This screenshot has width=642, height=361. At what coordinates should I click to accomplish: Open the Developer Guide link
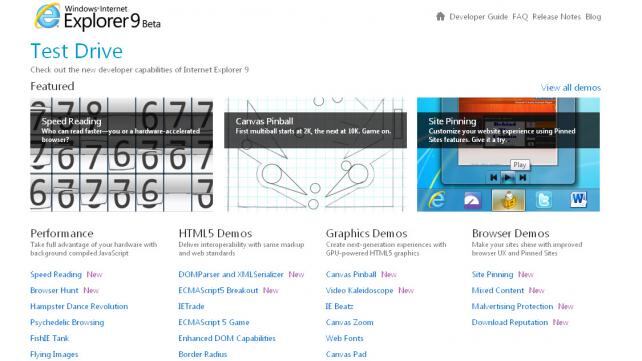[x=478, y=17]
